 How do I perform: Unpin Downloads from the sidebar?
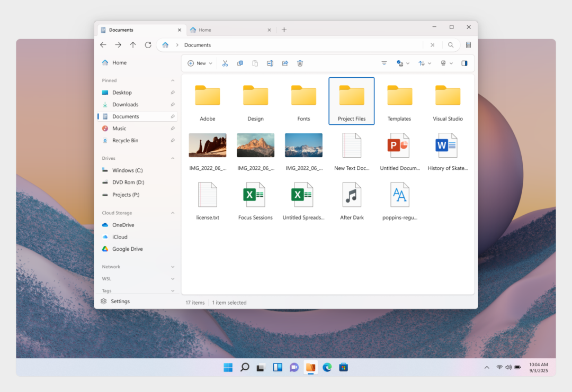(x=173, y=105)
